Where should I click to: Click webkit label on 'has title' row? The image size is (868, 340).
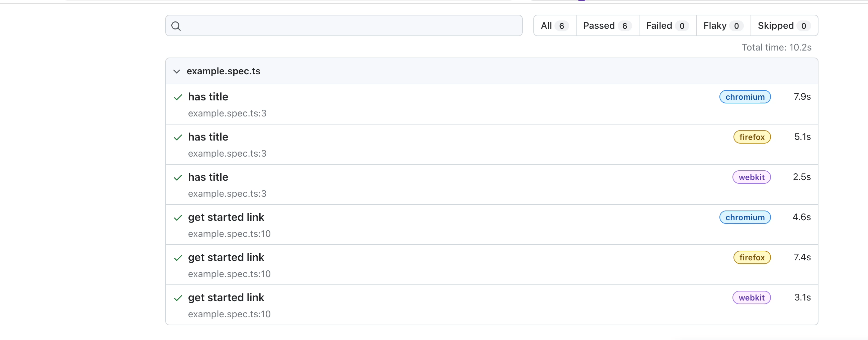point(751,177)
